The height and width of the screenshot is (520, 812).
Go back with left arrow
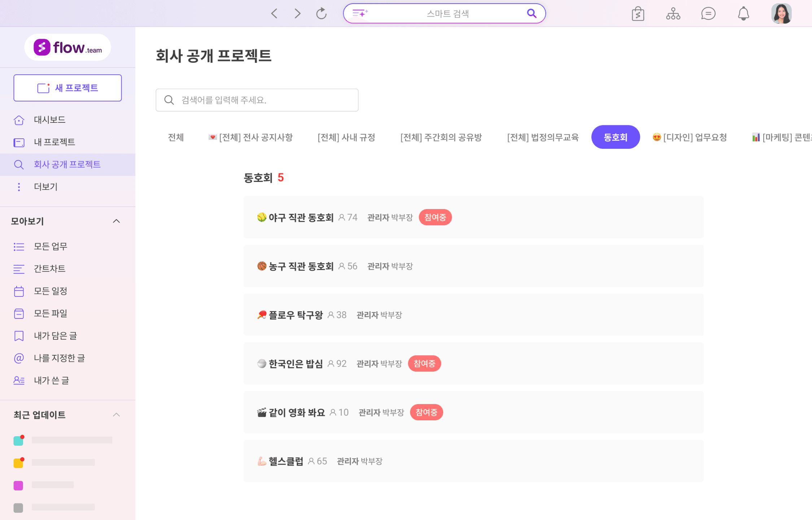274,14
